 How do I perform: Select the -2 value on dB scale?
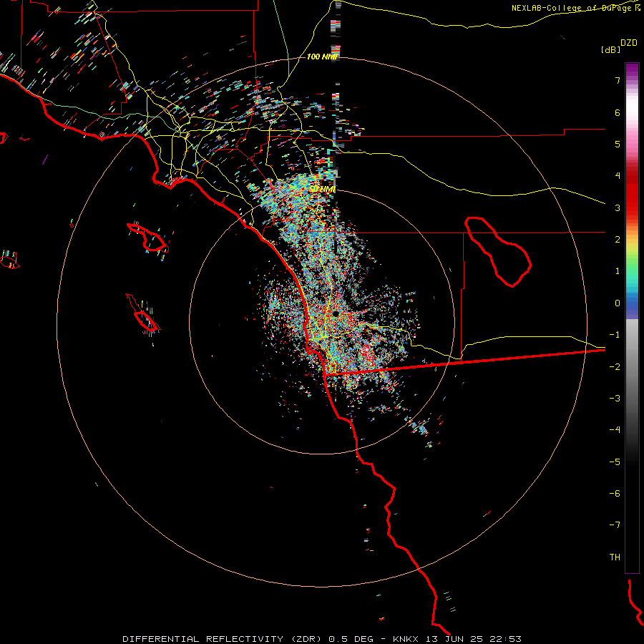[x=615, y=367]
